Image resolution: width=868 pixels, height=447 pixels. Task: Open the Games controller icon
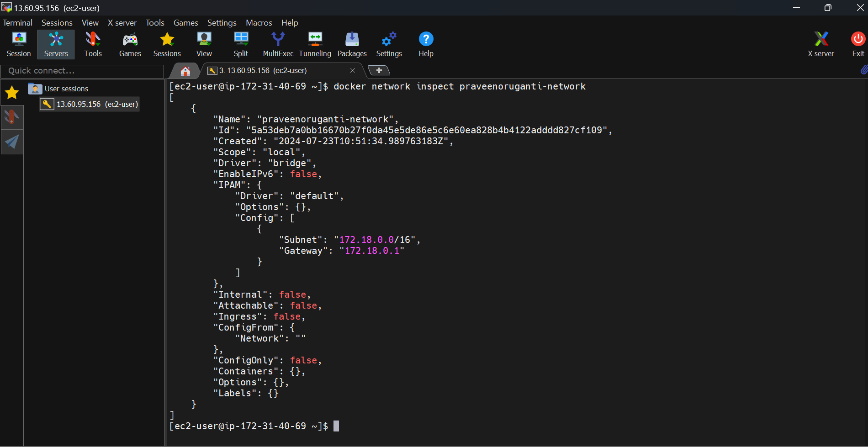pos(130,44)
